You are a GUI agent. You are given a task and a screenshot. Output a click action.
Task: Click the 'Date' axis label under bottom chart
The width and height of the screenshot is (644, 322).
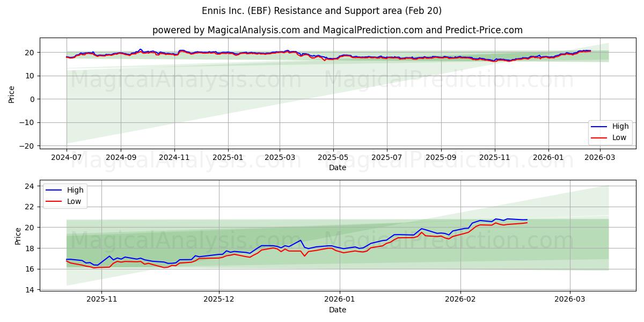[338, 310]
